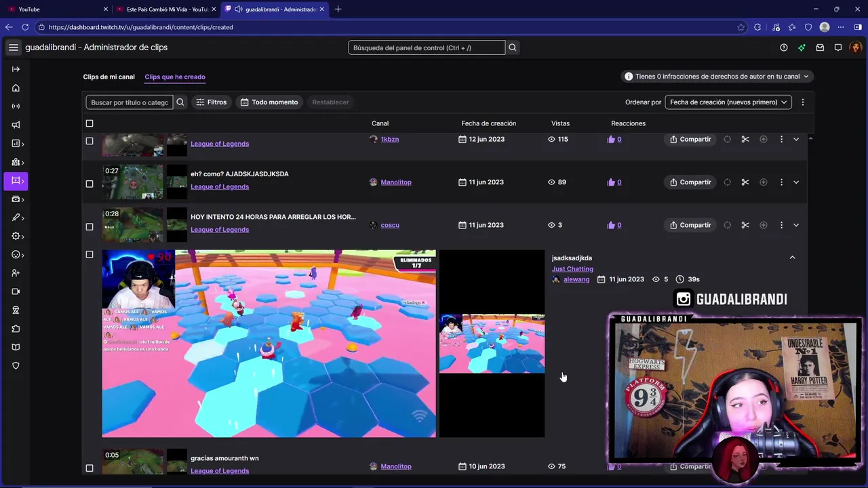Tick checkbox for the coscu clip row

(x=90, y=227)
